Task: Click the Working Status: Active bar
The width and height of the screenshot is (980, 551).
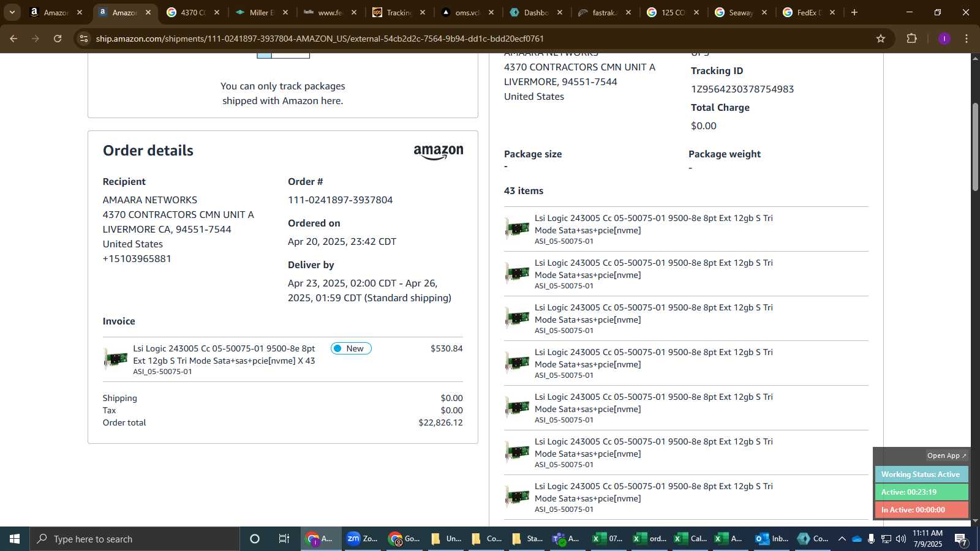Action: (921, 474)
